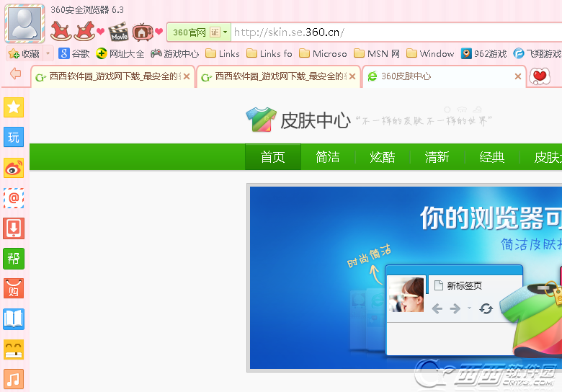Open the yellow star favorites sidebar icon
The image size is (562, 392).
(14, 107)
